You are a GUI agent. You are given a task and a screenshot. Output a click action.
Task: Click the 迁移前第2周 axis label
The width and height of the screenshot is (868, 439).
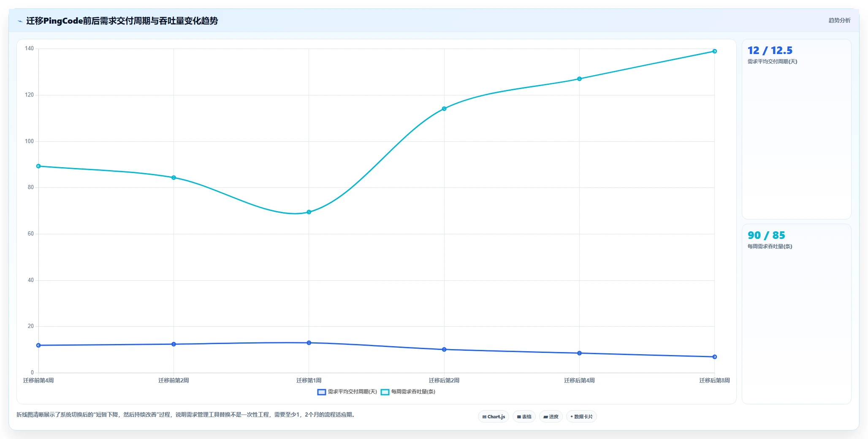click(174, 381)
